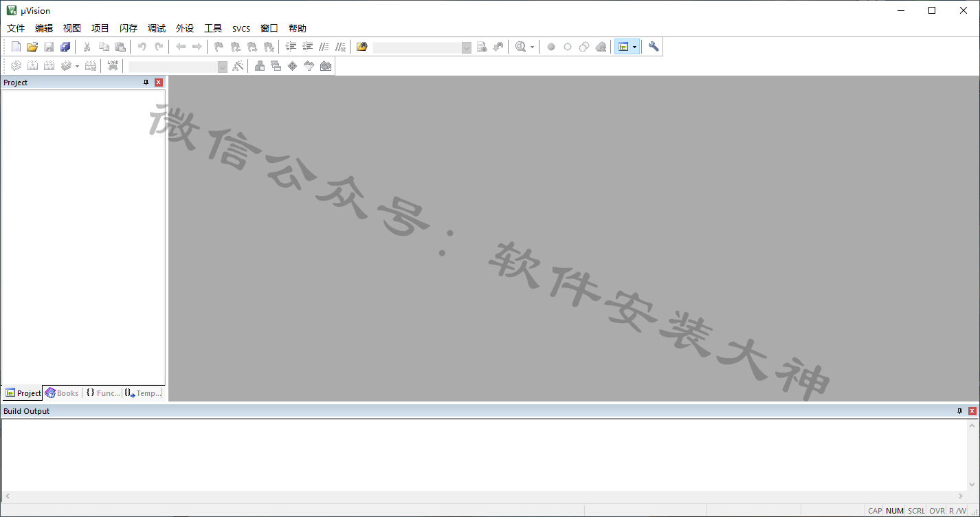Image resolution: width=980 pixels, height=517 pixels.
Task: Open the 文件 menu
Action: tap(16, 28)
